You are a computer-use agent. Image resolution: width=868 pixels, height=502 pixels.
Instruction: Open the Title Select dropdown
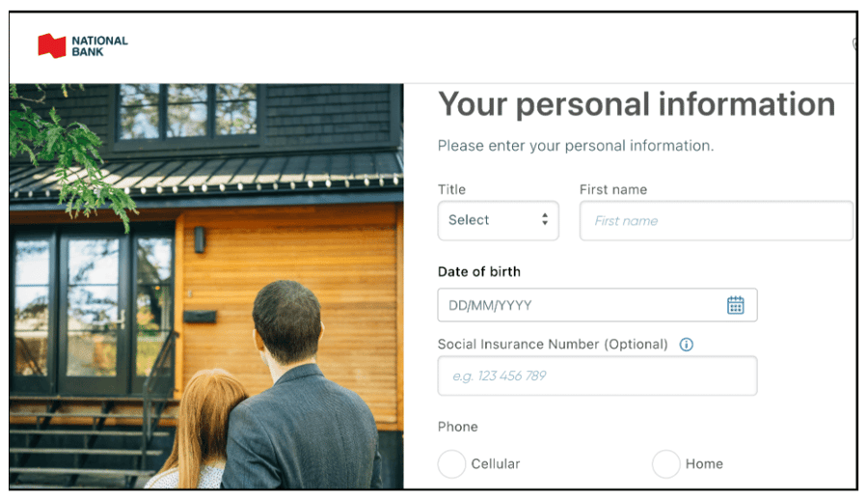pyautogui.click(x=499, y=220)
